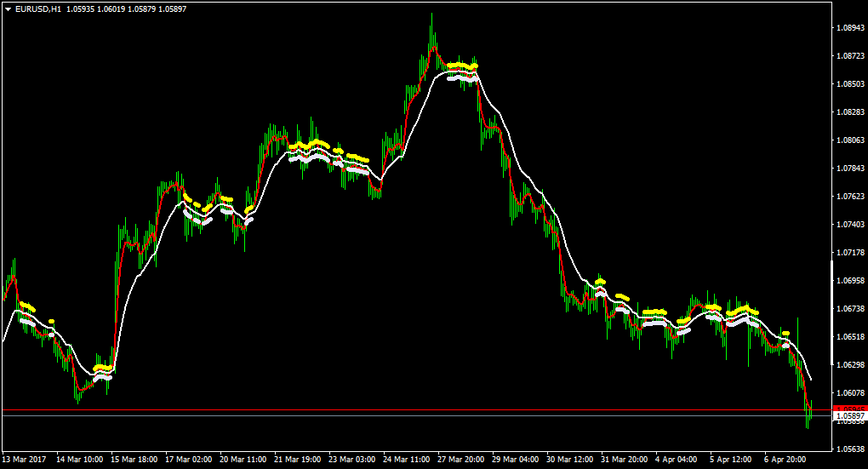
Task: Click the 21 Mar 19:00 time label
Action: pos(297,460)
